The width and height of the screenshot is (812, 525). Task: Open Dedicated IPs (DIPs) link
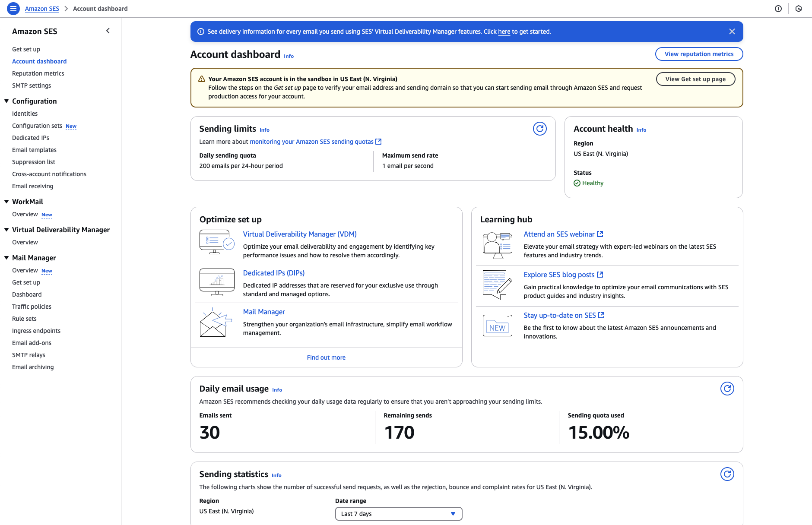[x=274, y=273]
